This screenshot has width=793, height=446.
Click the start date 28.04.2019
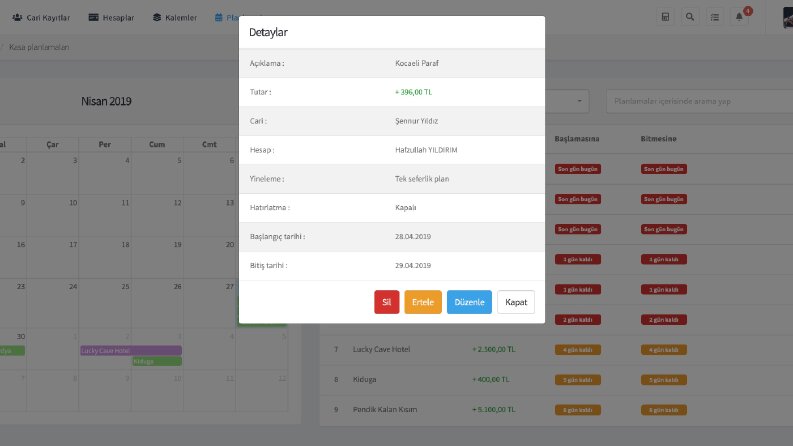point(413,236)
